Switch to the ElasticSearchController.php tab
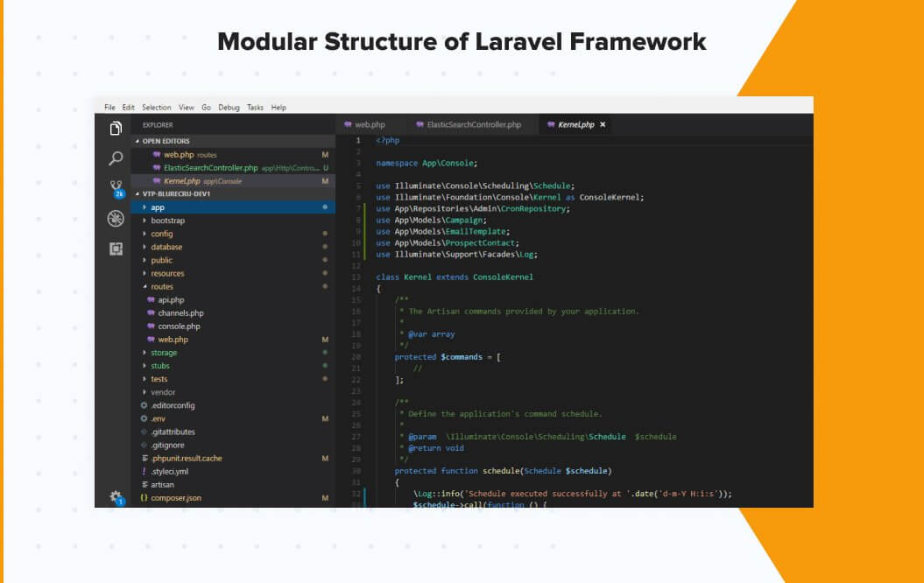Screen dimensions: 924x583 pos(473,125)
